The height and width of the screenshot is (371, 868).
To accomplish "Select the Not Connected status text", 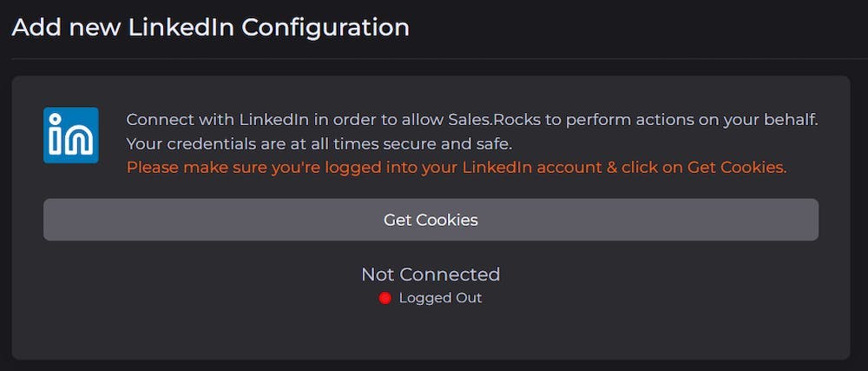I will pyautogui.click(x=431, y=274).
